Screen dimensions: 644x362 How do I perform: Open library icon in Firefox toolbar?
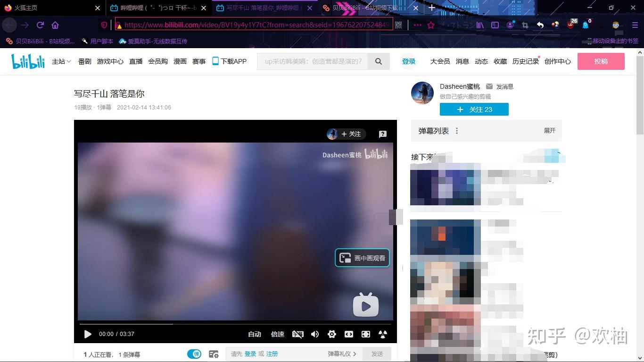pyautogui.click(x=480, y=25)
